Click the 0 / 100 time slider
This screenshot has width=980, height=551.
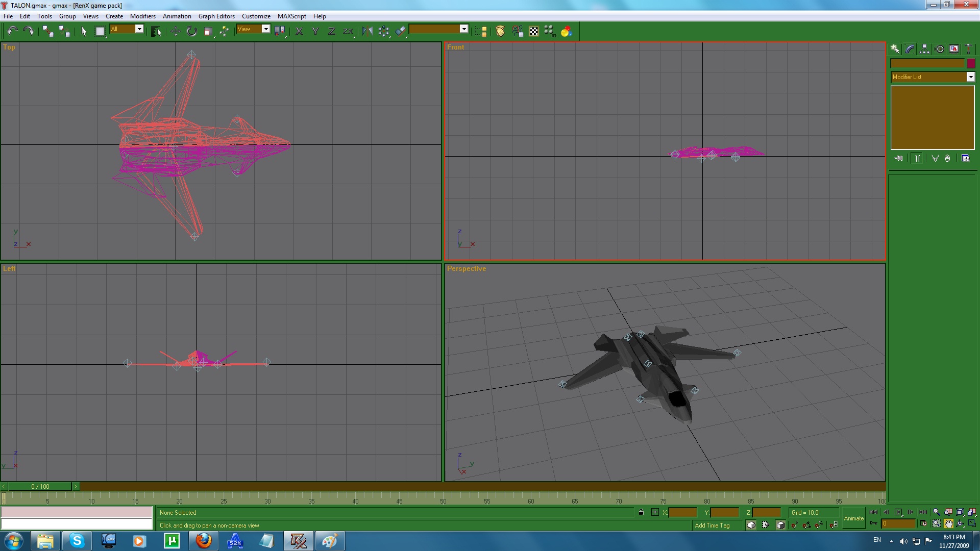[x=40, y=486]
